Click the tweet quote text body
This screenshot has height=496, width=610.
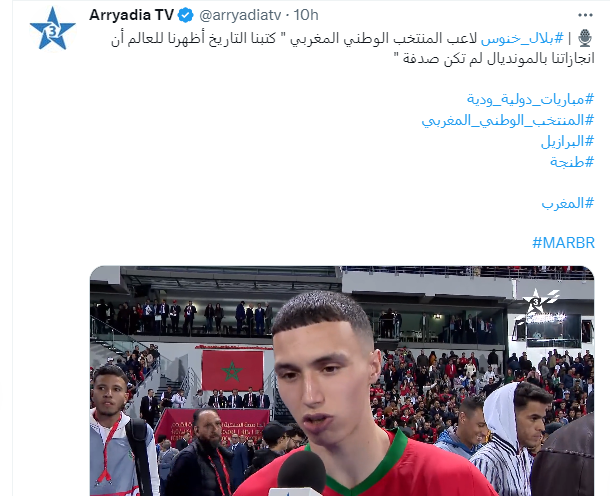tap(352, 48)
